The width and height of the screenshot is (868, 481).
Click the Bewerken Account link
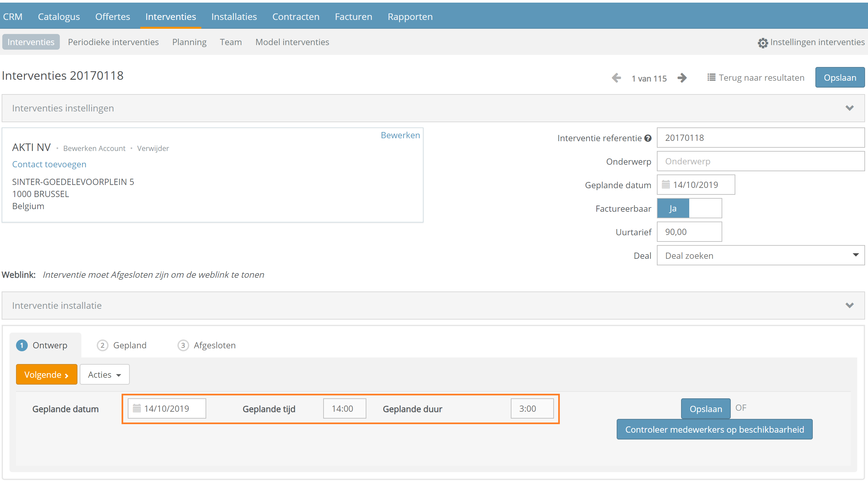94,148
